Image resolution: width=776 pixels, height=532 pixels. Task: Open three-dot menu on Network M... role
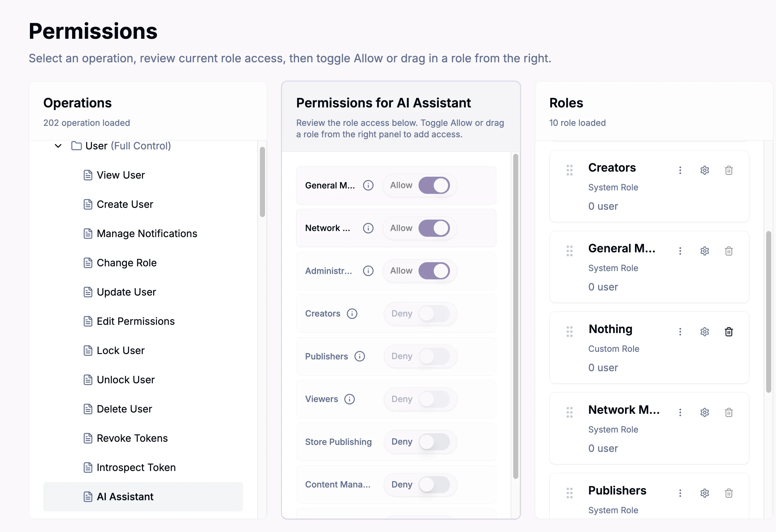coord(680,413)
